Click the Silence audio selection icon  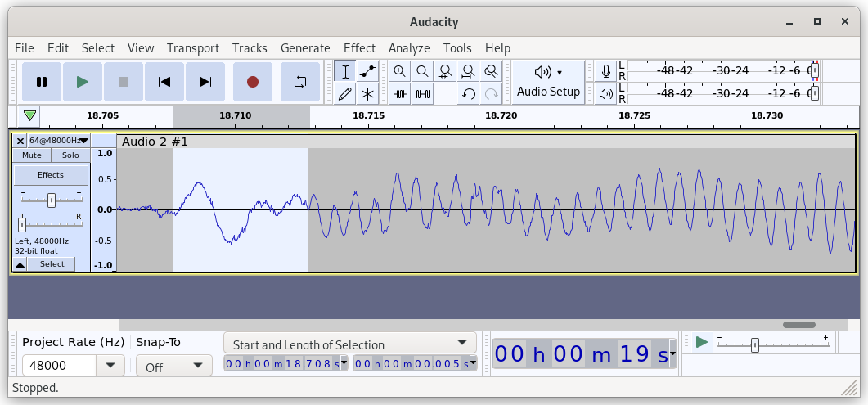pos(422,94)
